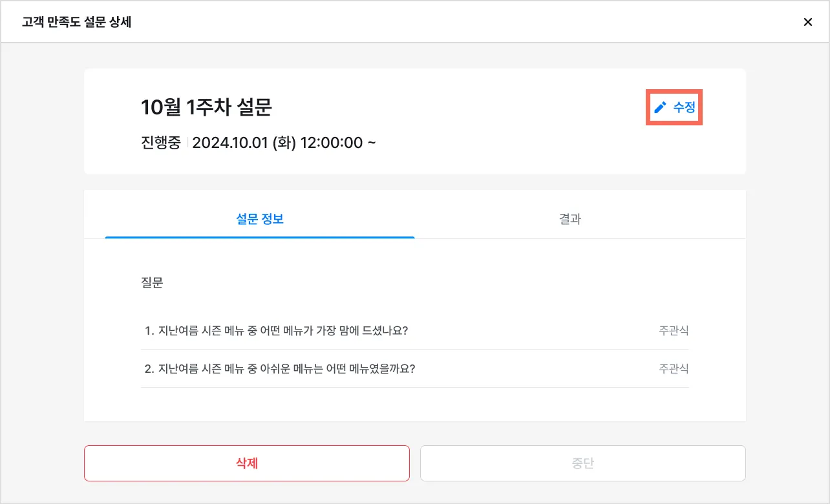This screenshot has width=830, height=504.
Task: Click the 고객 만족도 설문 상세 header
Action: [x=77, y=22]
